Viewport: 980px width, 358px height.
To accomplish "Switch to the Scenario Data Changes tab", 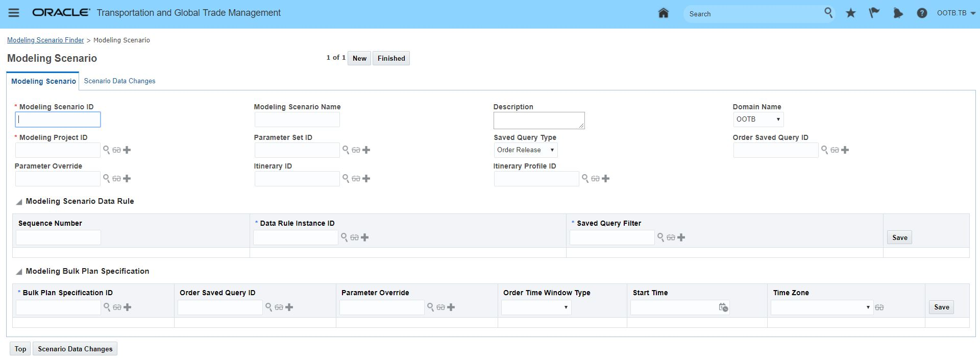I will click(x=119, y=81).
